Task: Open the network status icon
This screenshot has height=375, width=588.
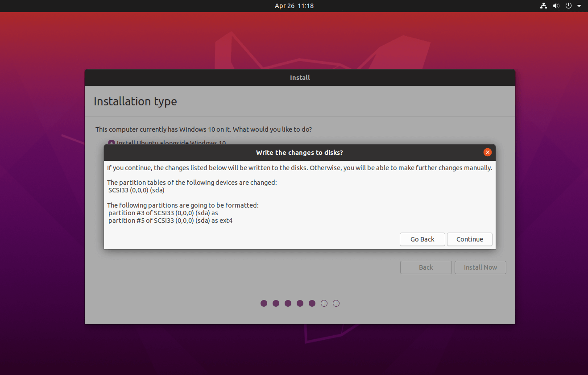Action: point(543,6)
